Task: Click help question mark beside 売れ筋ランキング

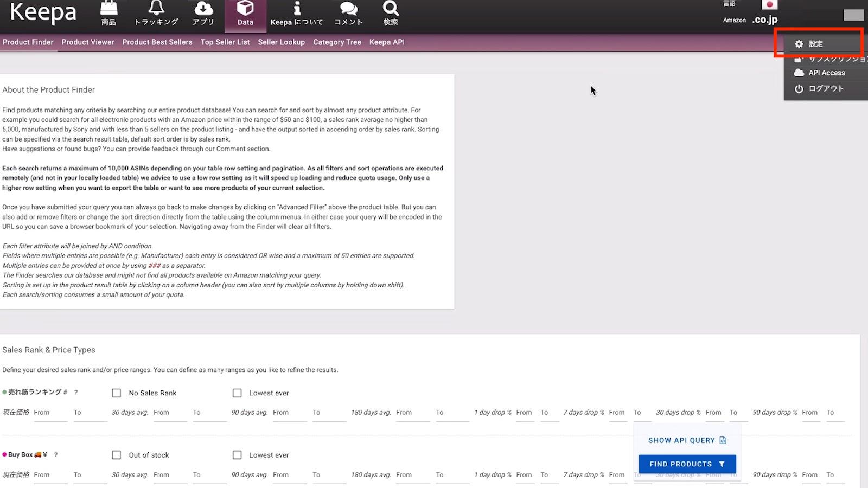Action: [76, 392]
